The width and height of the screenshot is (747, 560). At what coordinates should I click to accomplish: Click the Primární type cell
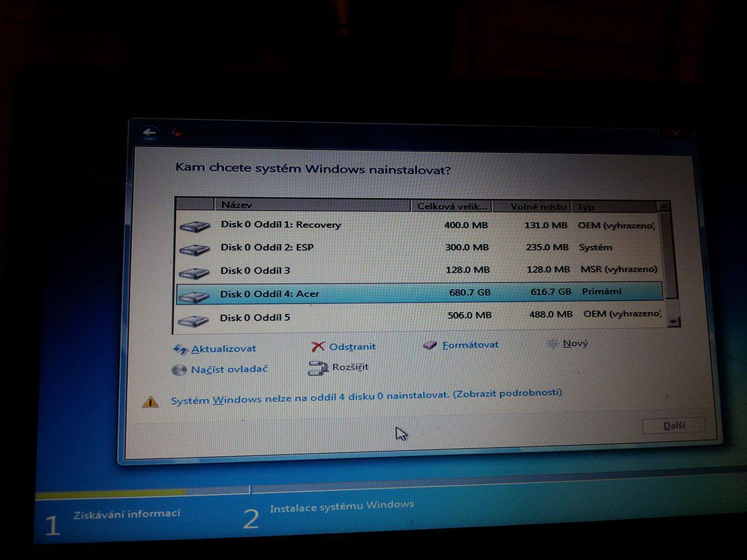(x=602, y=291)
